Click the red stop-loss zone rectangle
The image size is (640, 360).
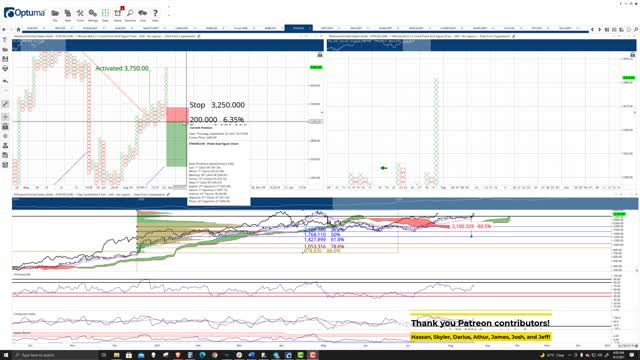pyautogui.click(x=177, y=114)
